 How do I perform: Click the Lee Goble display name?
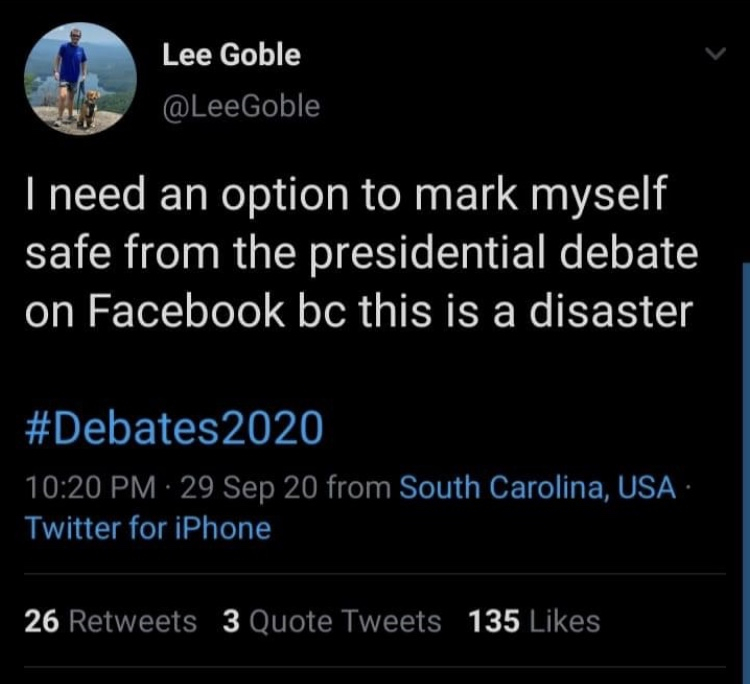(230, 55)
